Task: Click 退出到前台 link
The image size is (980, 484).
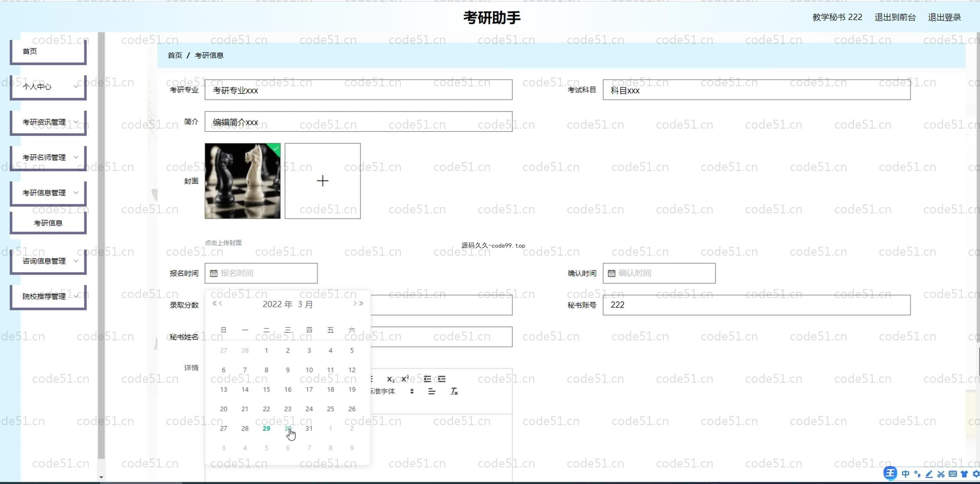Action: [x=895, y=17]
